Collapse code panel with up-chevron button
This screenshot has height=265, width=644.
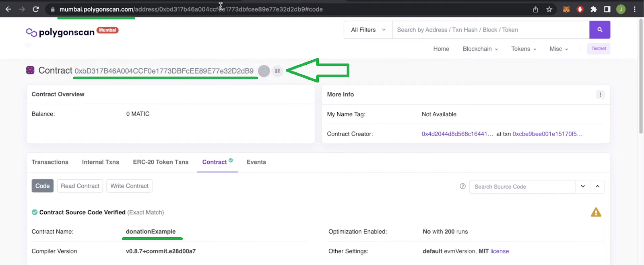point(597,187)
